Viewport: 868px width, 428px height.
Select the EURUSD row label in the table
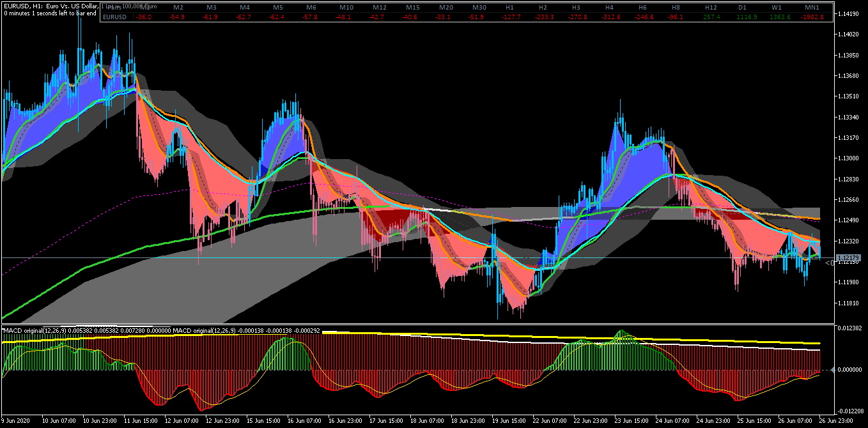coord(115,17)
